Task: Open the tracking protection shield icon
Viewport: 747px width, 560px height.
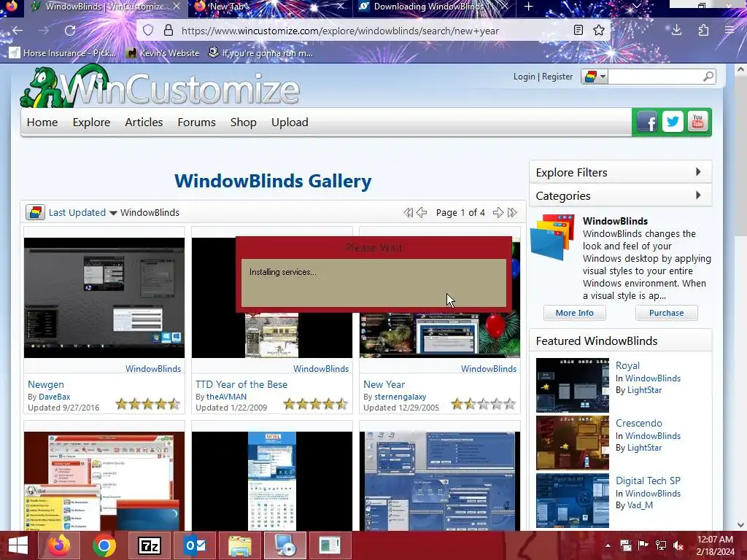Action: click(x=148, y=31)
